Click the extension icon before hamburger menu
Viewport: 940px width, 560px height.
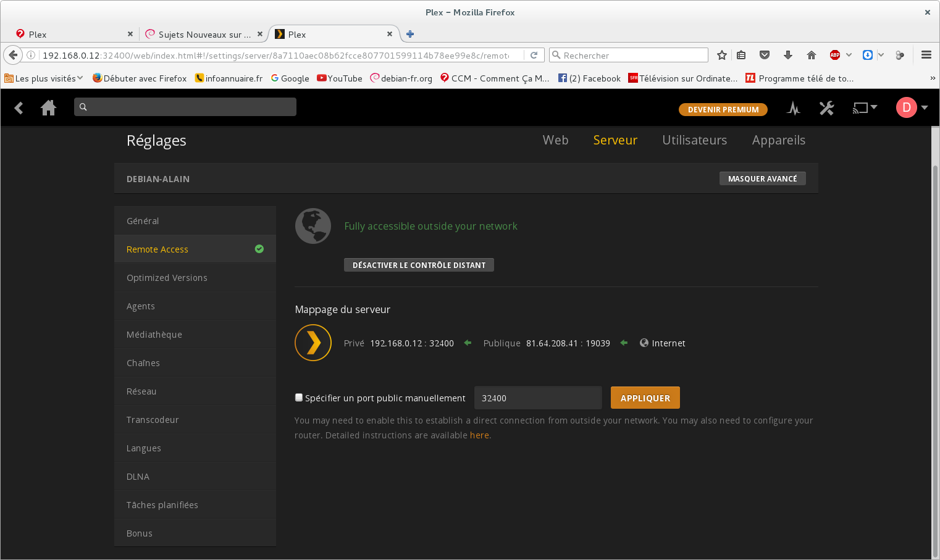900,55
